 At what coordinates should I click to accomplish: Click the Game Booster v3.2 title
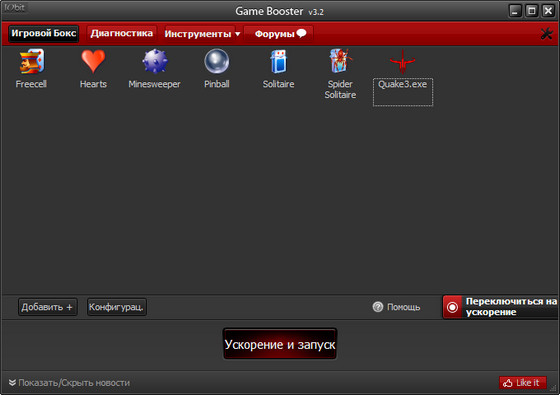point(279,11)
